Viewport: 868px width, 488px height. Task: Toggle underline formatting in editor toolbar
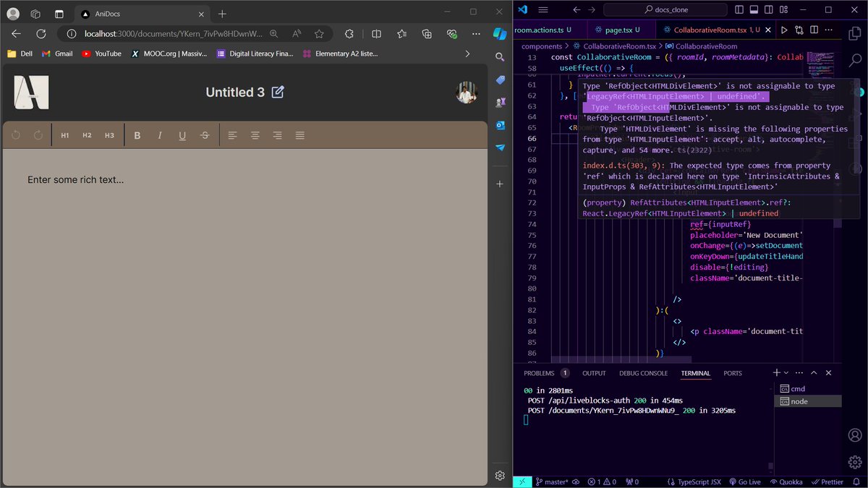pyautogui.click(x=182, y=135)
